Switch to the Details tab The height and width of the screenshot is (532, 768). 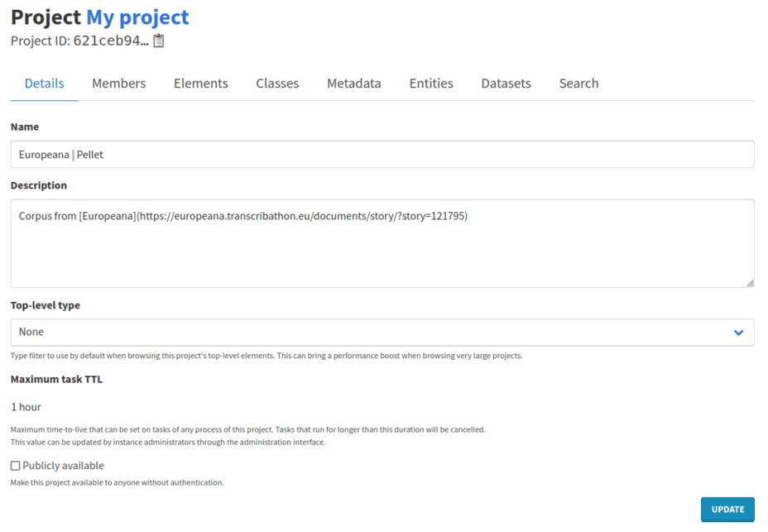coord(44,84)
